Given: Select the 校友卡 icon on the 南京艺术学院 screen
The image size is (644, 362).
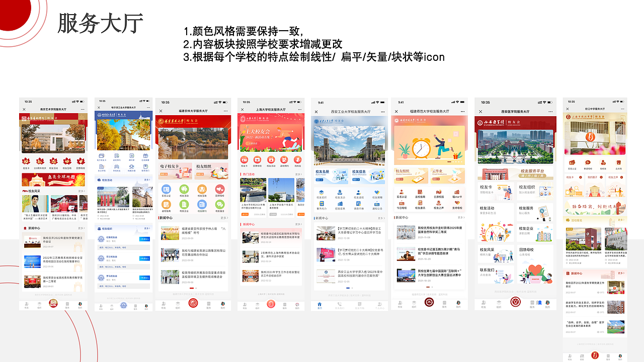Looking at the screenshot, I should (26, 161).
